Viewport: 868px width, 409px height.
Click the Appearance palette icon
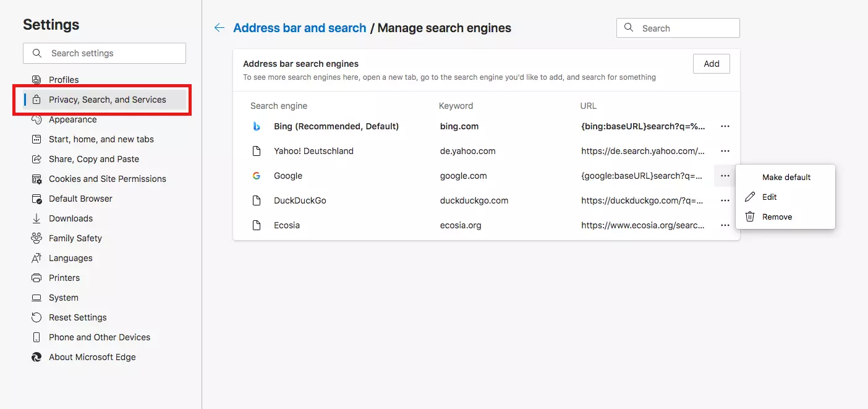(36, 119)
